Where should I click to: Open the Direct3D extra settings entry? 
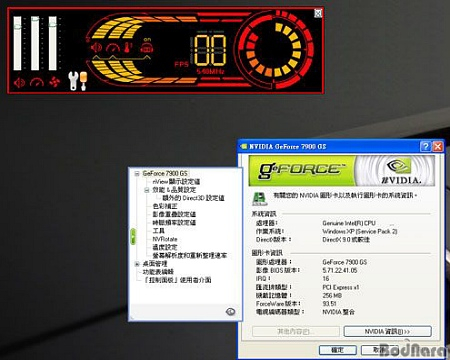tap(193, 198)
